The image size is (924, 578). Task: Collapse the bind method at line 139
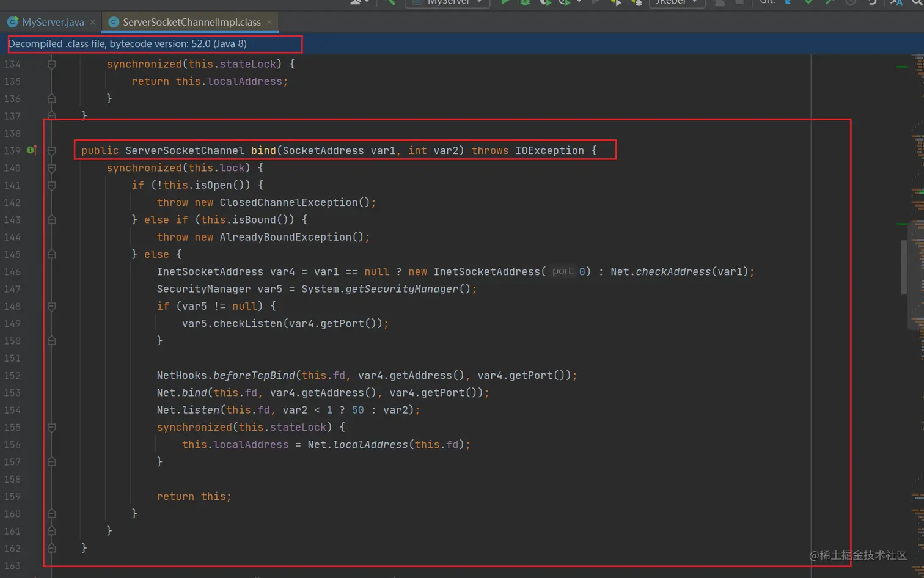[52, 150]
